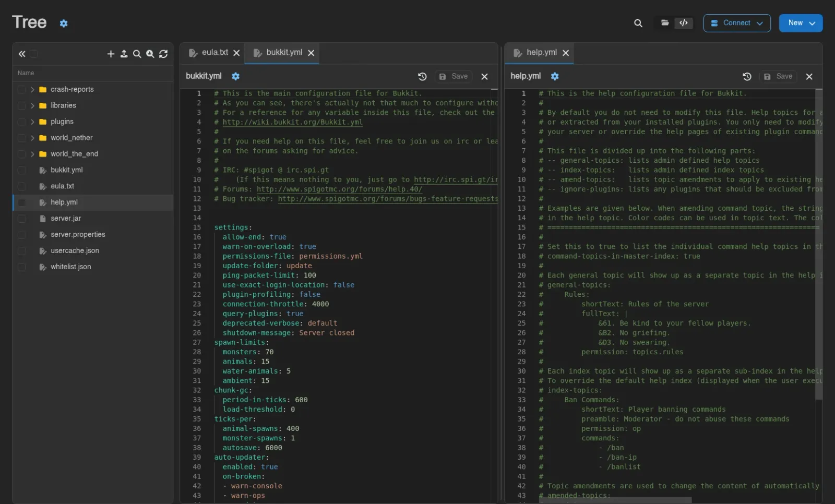The width and height of the screenshot is (835, 504).
Task: Click the Name column header
Action: 26,73
